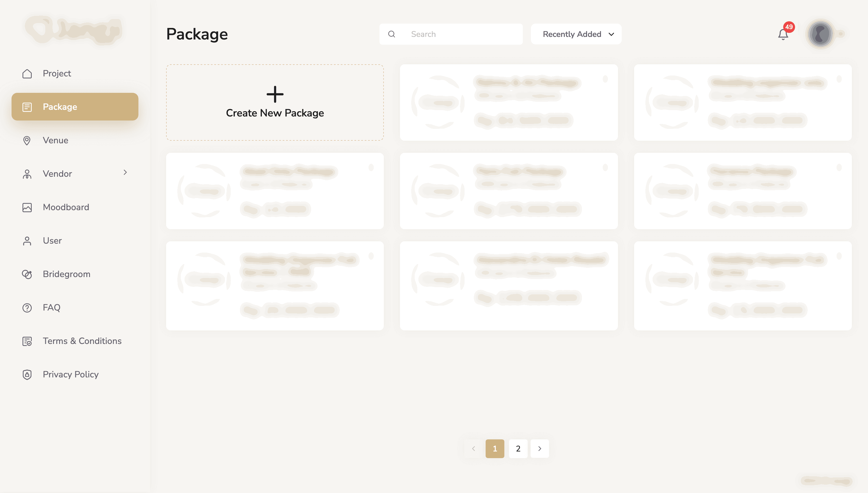Open the Moodboard menu item

(x=75, y=207)
